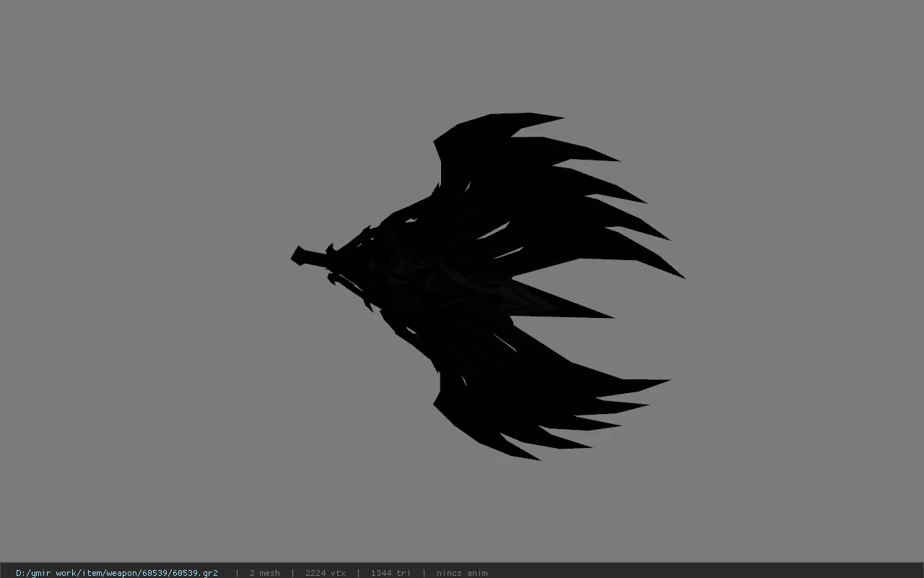Click the "2 mesh" status bar entry
Screen dimensions: 924x578
pos(265,573)
